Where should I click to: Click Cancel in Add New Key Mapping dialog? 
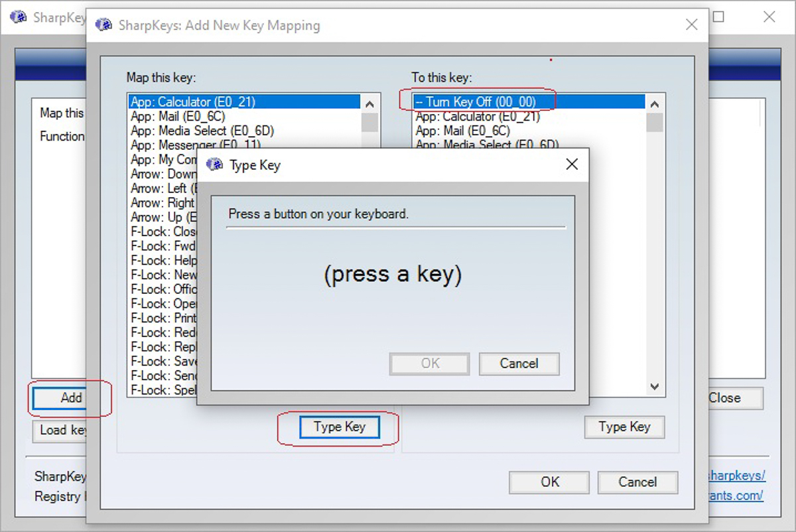637,482
